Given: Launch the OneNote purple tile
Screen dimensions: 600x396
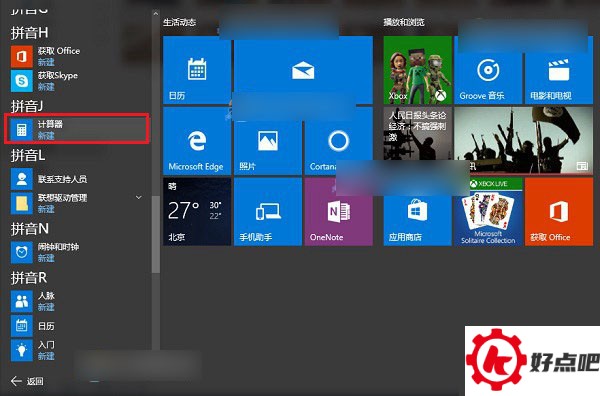Looking at the screenshot, I should (x=339, y=212).
